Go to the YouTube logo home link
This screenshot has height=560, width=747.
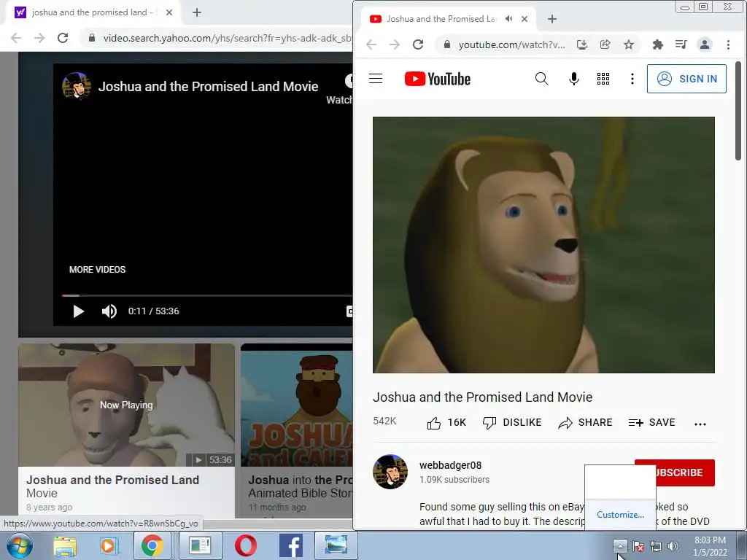pyautogui.click(x=438, y=79)
